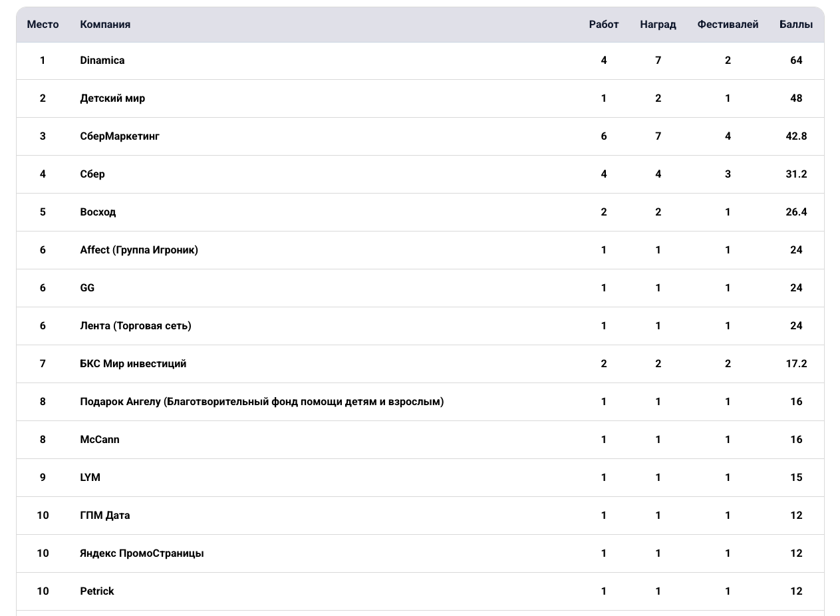The height and width of the screenshot is (616, 840).
Task: Select Лента (Торговая сеть) company name
Action: click(136, 326)
